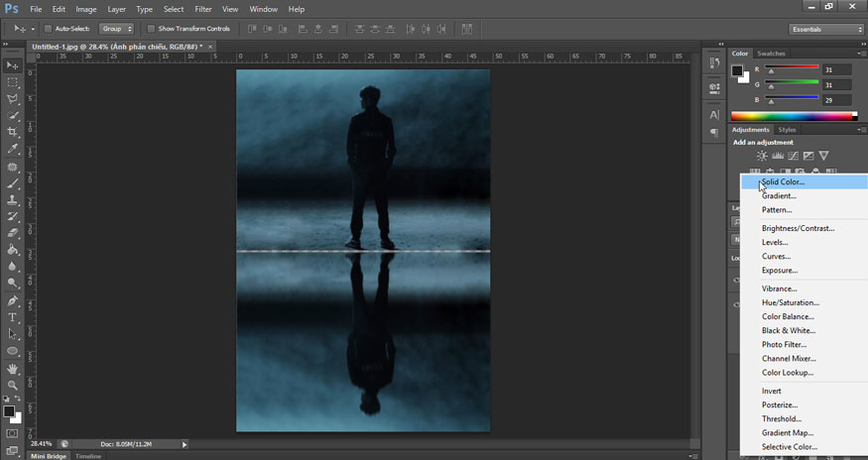868x460 pixels.
Task: Expand the toolbox with double-arrow
Action: click(6, 45)
